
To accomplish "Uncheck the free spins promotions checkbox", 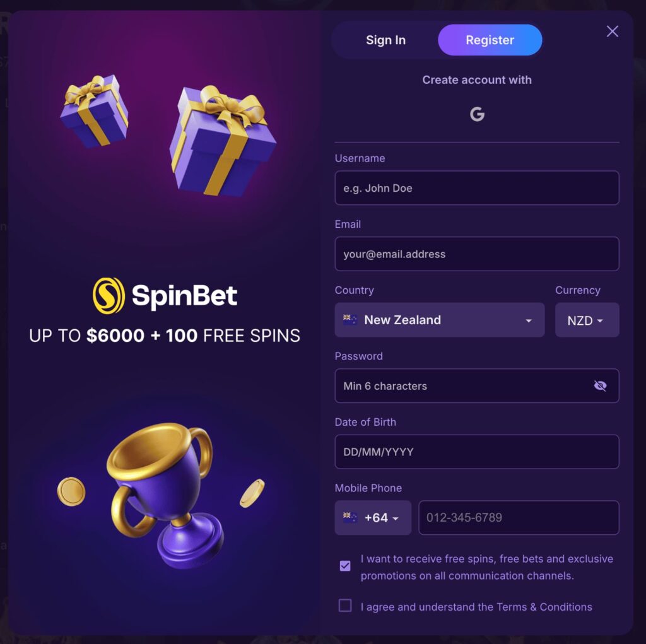I will point(345,566).
